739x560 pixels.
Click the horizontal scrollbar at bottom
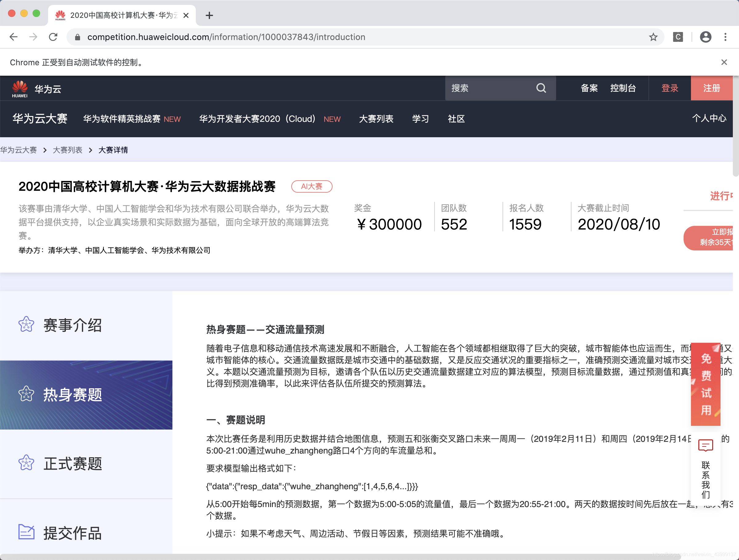click(341, 557)
